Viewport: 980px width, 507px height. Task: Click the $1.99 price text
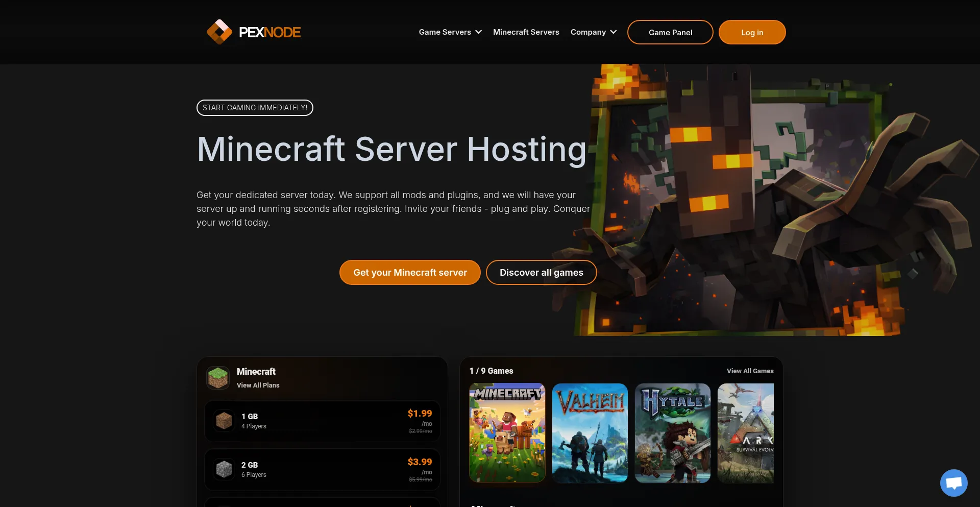coord(420,414)
